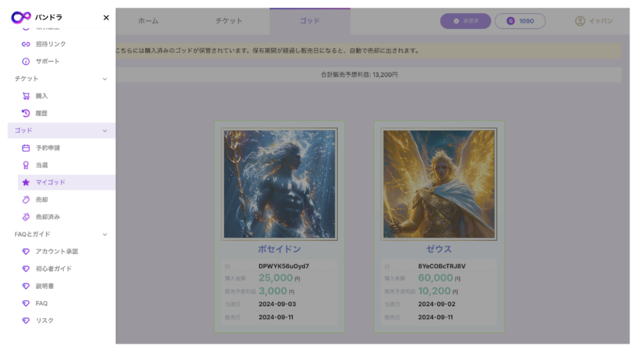Screen dimensions: 644x352
Task: Click the ポセイドン artwork thumbnail
Action: [279, 184]
